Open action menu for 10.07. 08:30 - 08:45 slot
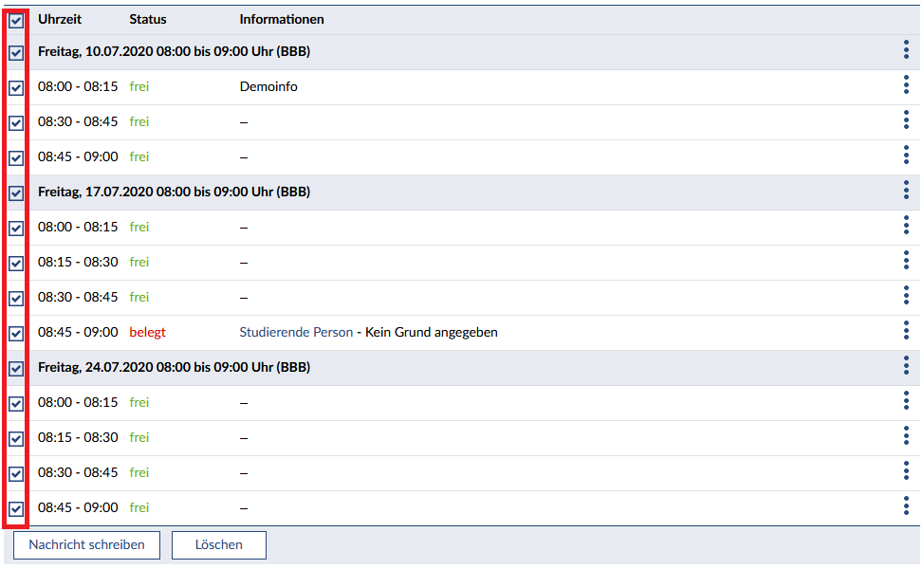 click(906, 120)
